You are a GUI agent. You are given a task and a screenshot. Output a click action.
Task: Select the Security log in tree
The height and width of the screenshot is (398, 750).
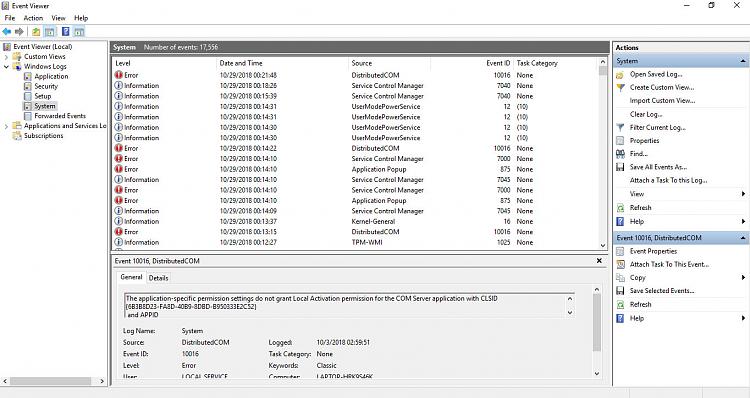click(x=46, y=87)
